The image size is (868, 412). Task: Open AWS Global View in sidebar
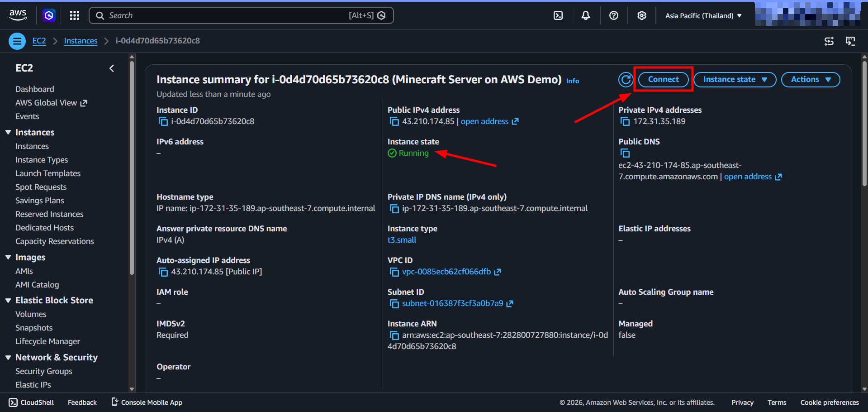[x=51, y=103]
